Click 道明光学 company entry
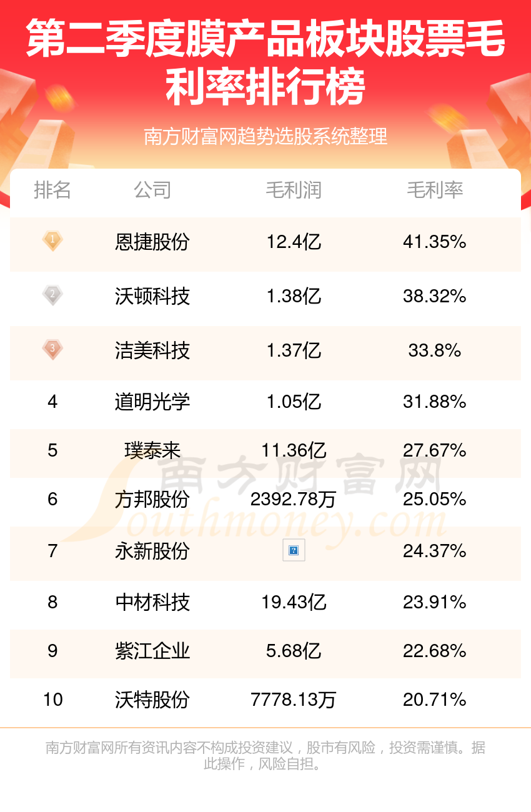The image size is (531, 812). 152,402
